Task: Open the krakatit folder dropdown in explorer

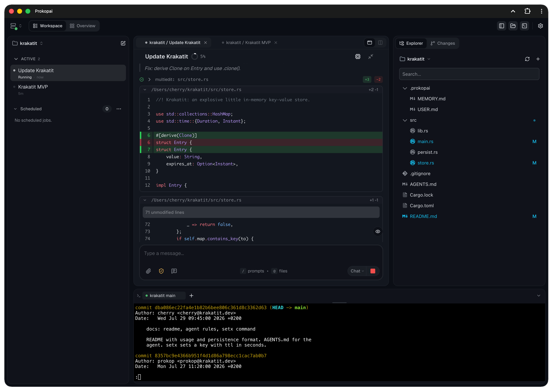Action: click(415, 59)
